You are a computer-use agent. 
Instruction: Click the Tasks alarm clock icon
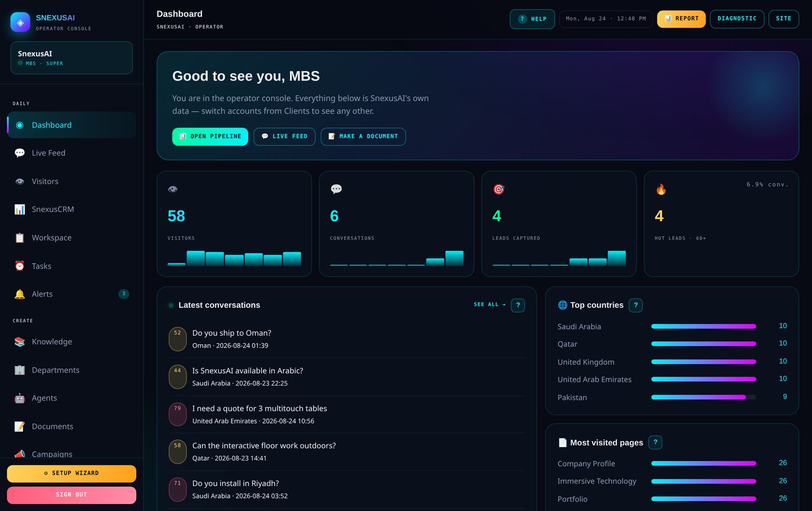20,266
